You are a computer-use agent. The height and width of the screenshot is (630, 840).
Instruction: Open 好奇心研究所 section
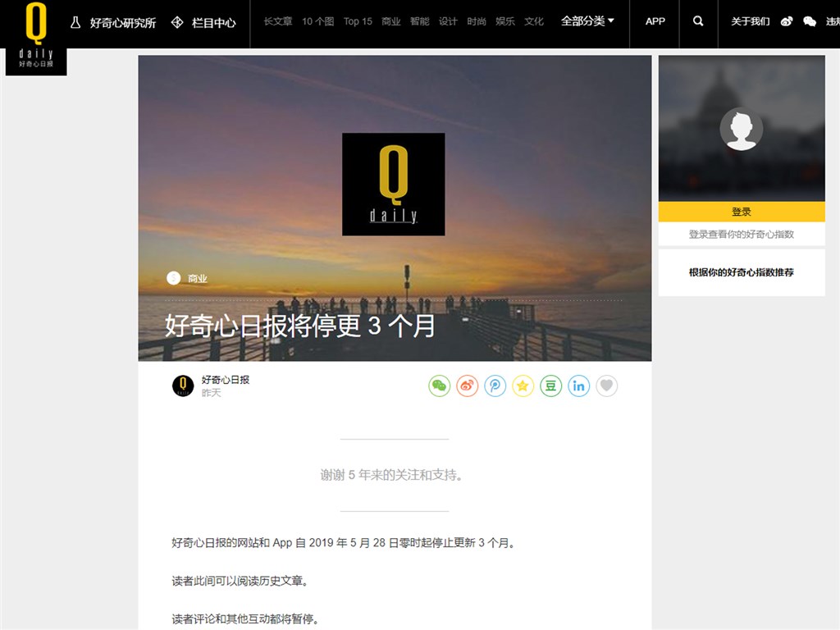pyautogui.click(x=123, y=23)
